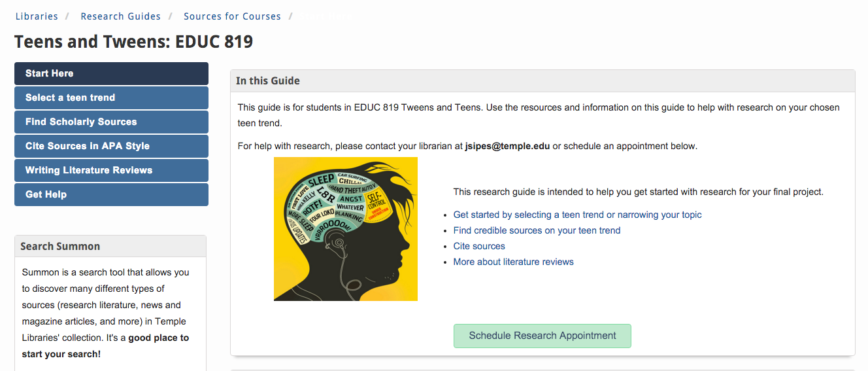Click the Libraries breadcrumb link
The width and height of the screenshot is (868, 371).
pos(37,16)
